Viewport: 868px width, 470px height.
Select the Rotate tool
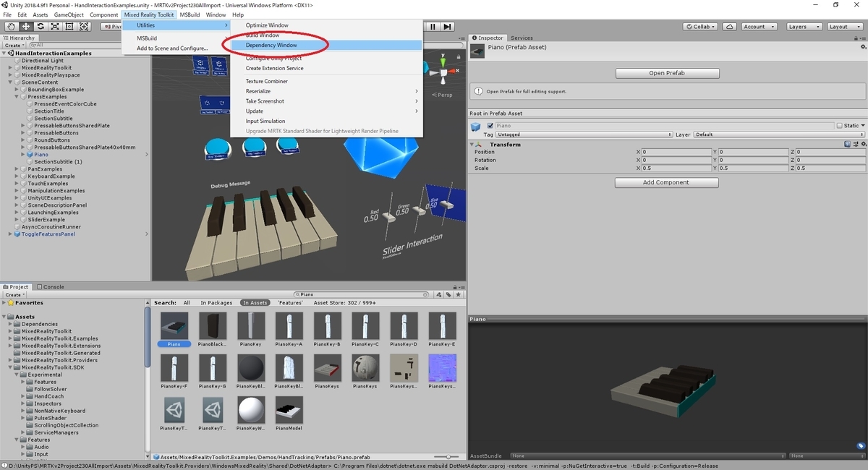(41, 27)
